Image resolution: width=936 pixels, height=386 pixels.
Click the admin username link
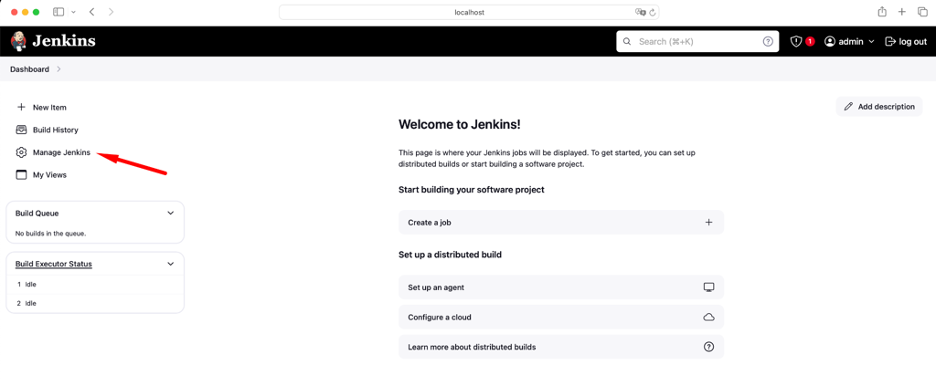click(851, 41)
